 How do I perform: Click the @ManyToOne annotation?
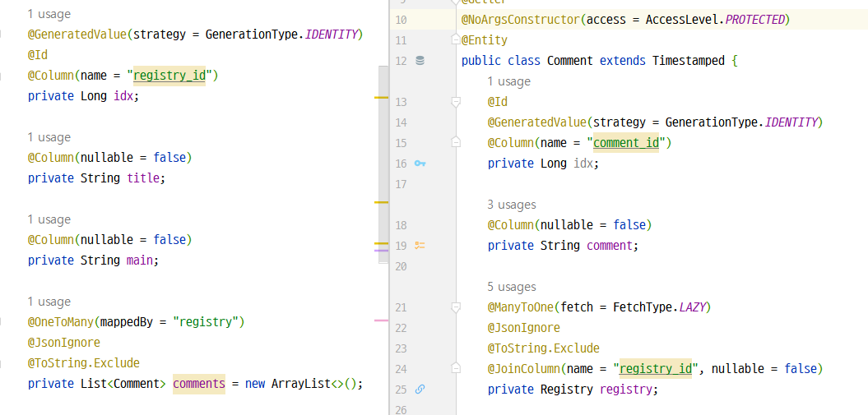(520, 307)
